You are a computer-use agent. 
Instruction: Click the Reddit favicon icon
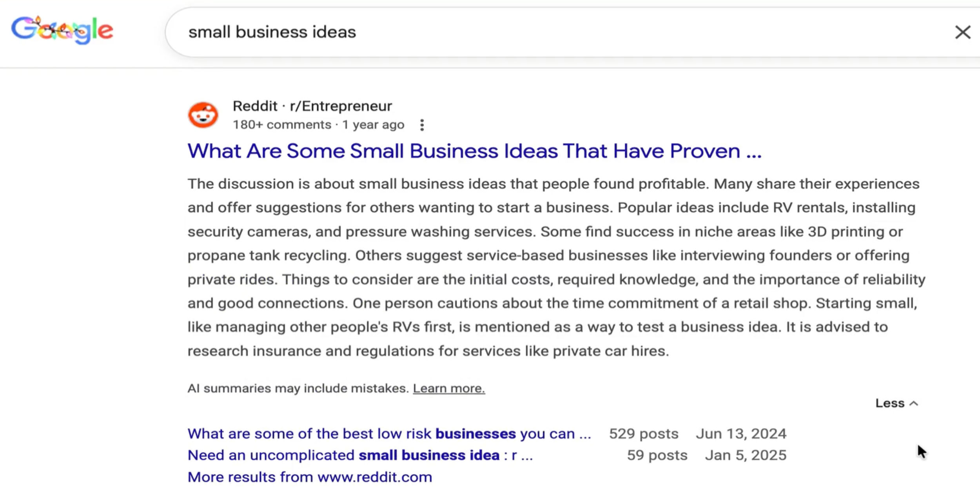(203, 115)
